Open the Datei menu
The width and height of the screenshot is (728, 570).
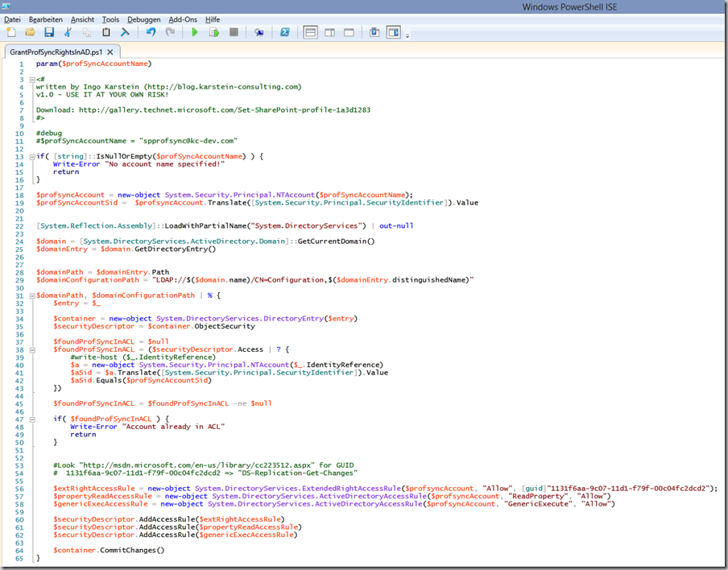[13, 19]
